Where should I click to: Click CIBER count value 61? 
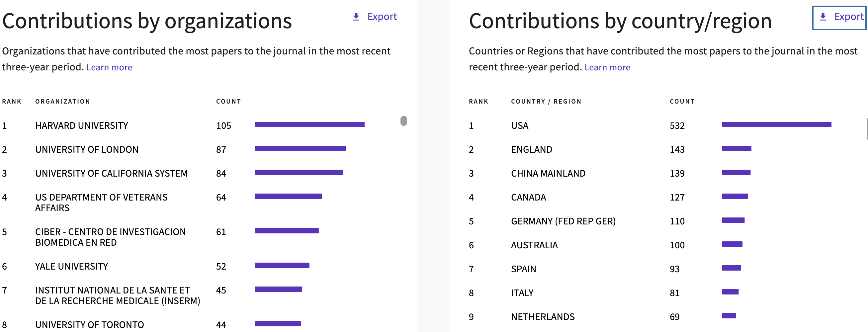pyautogui.click(x=221, y=232)
